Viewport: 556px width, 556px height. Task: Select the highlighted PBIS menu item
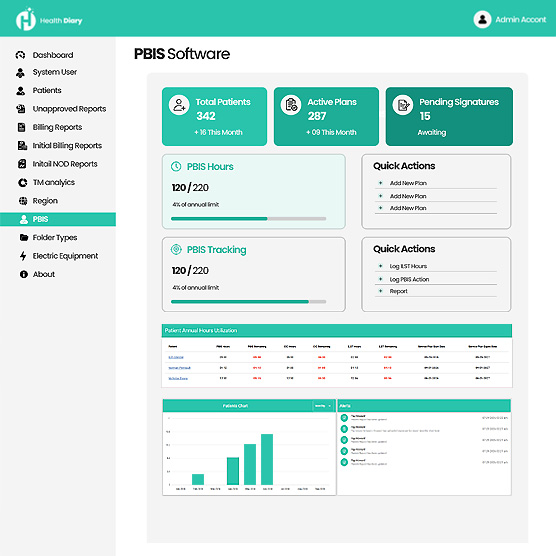58,219
